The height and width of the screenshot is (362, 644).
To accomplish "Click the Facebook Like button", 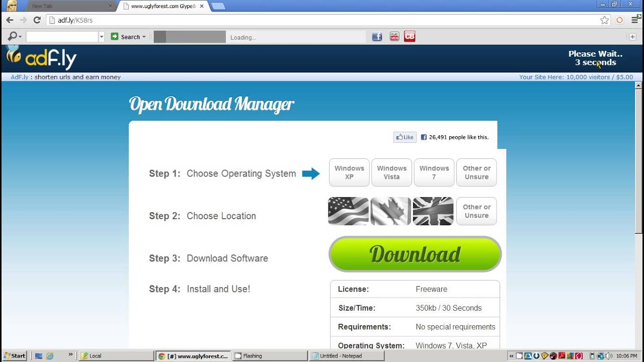I will (x=405, y=137).
